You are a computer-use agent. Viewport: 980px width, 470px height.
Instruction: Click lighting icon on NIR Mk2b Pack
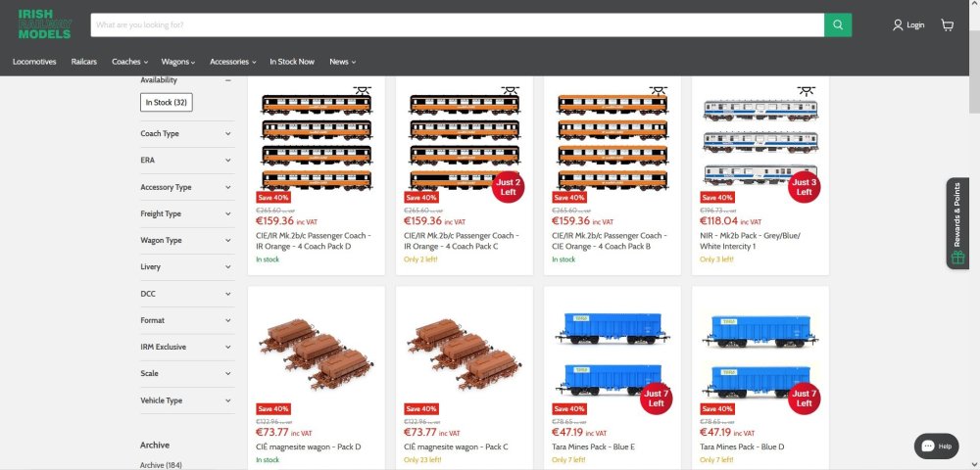807,90
